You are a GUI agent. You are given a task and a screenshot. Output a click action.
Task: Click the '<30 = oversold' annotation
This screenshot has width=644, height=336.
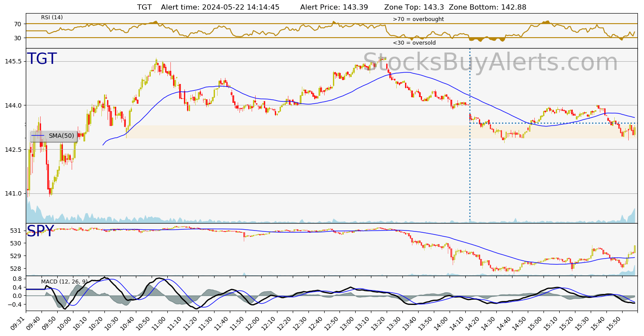(414, 43)
